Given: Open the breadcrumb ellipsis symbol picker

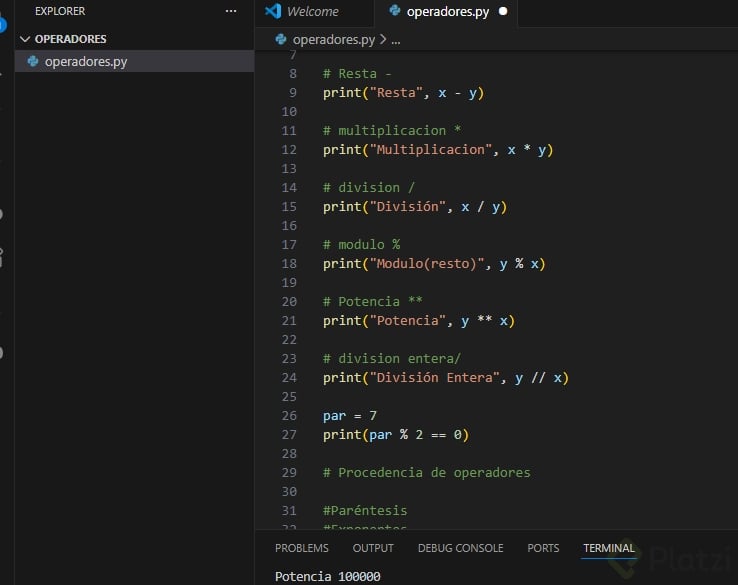Looking at the screenshot, I should coord(396,40).
